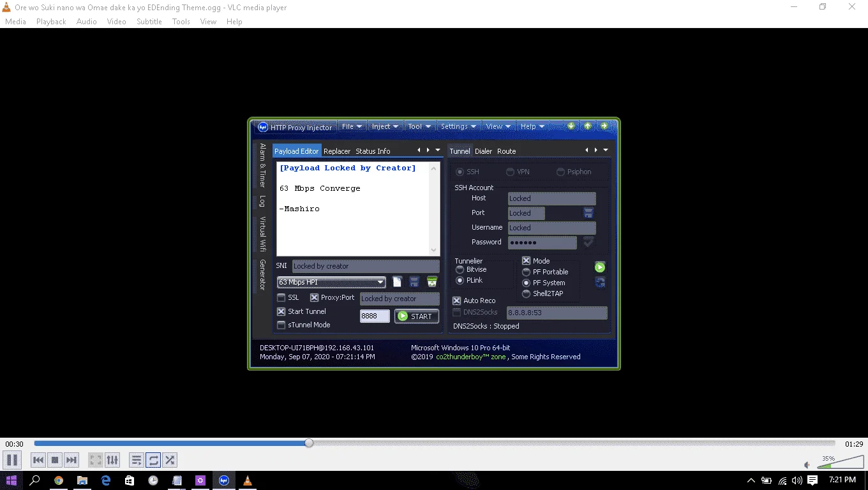Open the VLC Subtitle menu

[x=149, y=21]
